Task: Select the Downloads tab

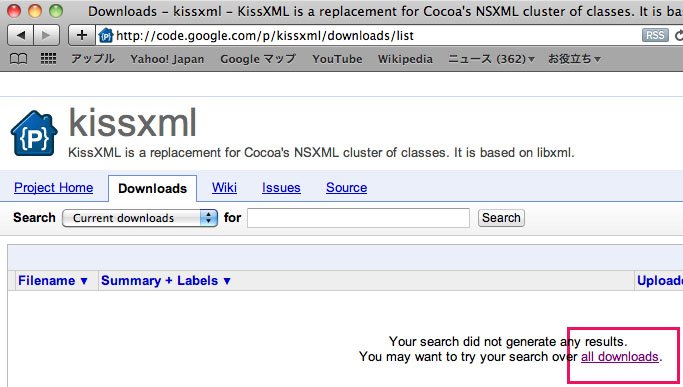Action: pyautogui.click(x=152, y=188)
